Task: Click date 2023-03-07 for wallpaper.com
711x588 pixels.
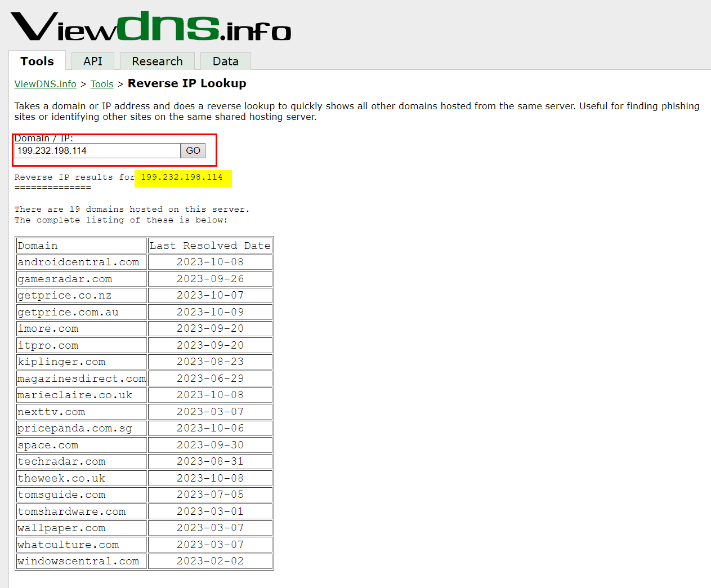Action: [x=210, y=528]
